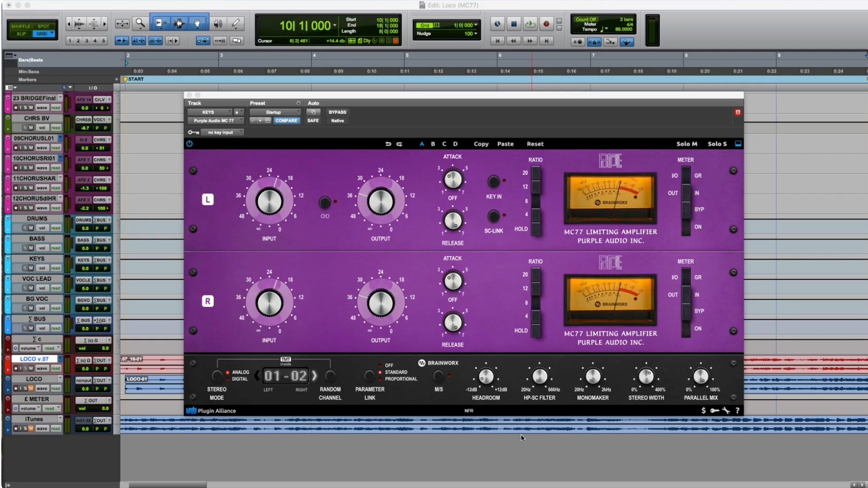Open Purple Audio MC 77 insert dropdown
This screenshot has width=868, height=488.
coord(216,121)
